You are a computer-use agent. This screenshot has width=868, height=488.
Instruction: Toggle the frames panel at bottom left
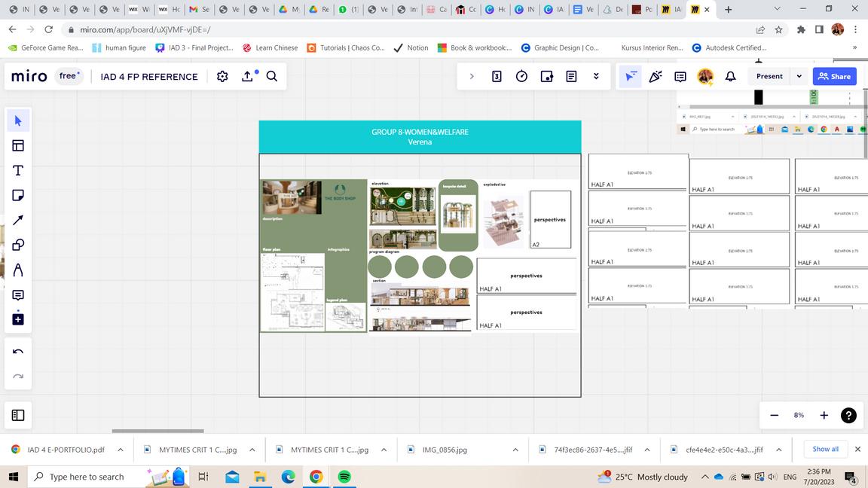18,415
